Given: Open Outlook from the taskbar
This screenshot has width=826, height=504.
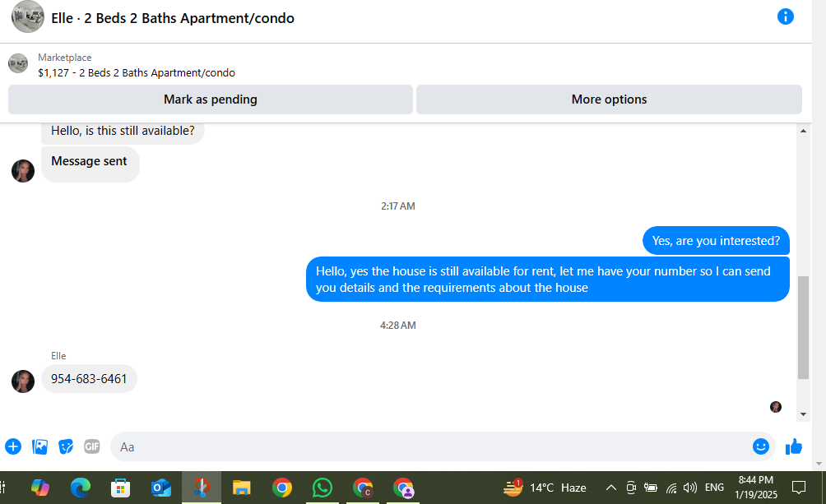Looking at the screenshot, I should [160, 488].
